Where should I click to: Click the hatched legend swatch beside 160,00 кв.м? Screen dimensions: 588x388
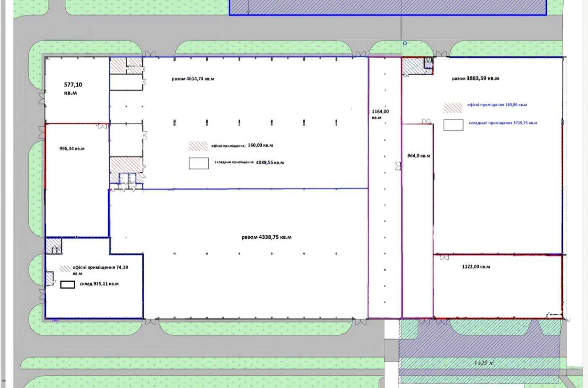[x=198, y=146]
